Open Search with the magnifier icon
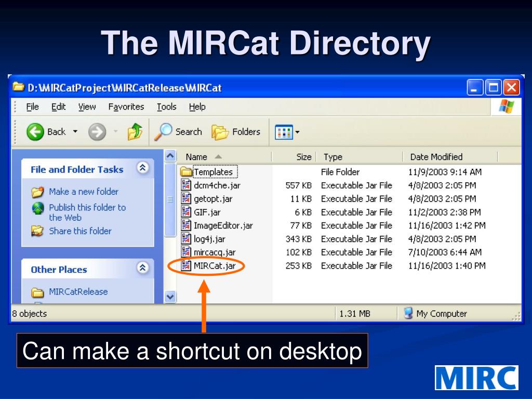Viewport: 532px width, 399px height. [163, 131]
